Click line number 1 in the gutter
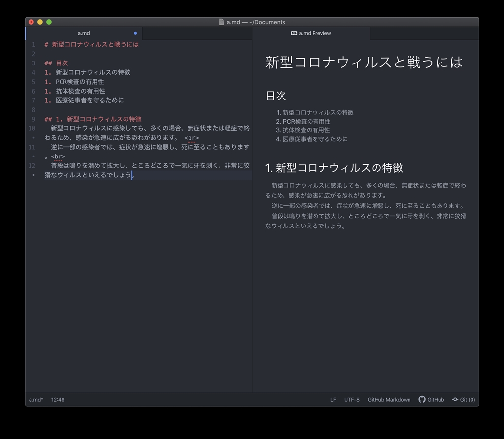504x439 pixels. coord(33,44)
